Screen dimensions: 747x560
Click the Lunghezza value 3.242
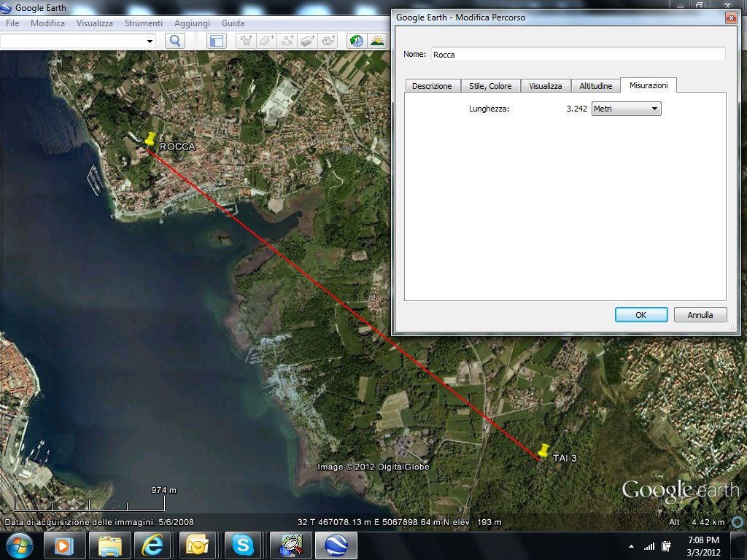click(576, 109)
